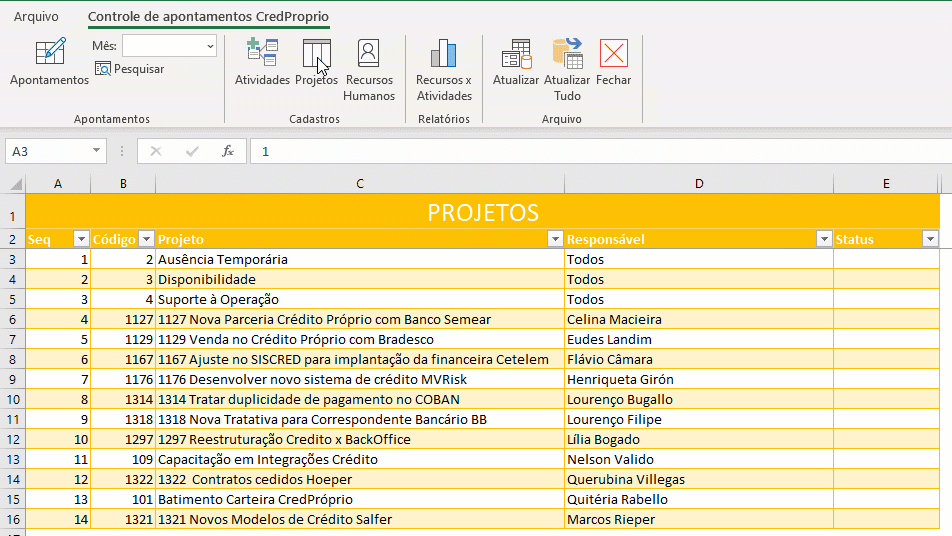The width and height of the screenshot is (952, 536).
Task: Select Controle de apontamentos CredProprio tab
Action: (208, 16)
